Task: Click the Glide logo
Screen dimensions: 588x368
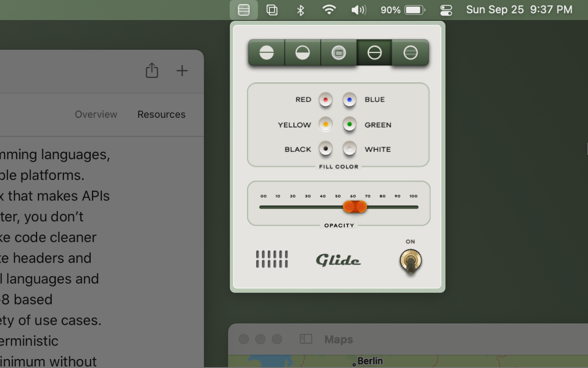Action: click(338, 260)
